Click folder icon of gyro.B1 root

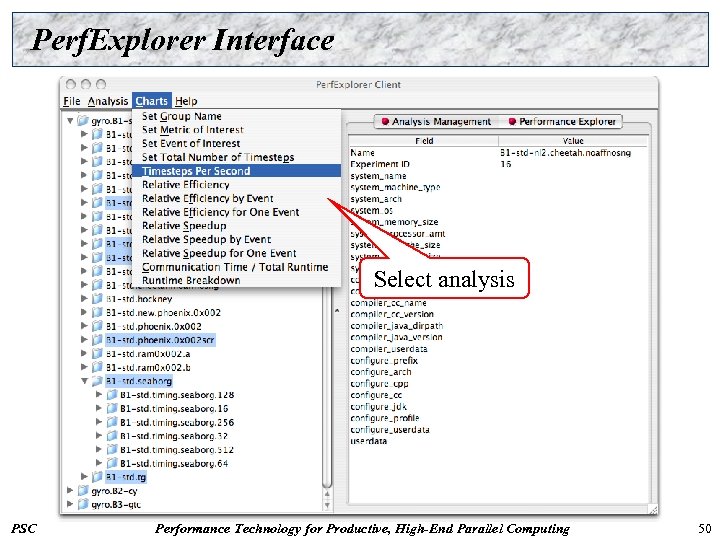click(83, 120)
